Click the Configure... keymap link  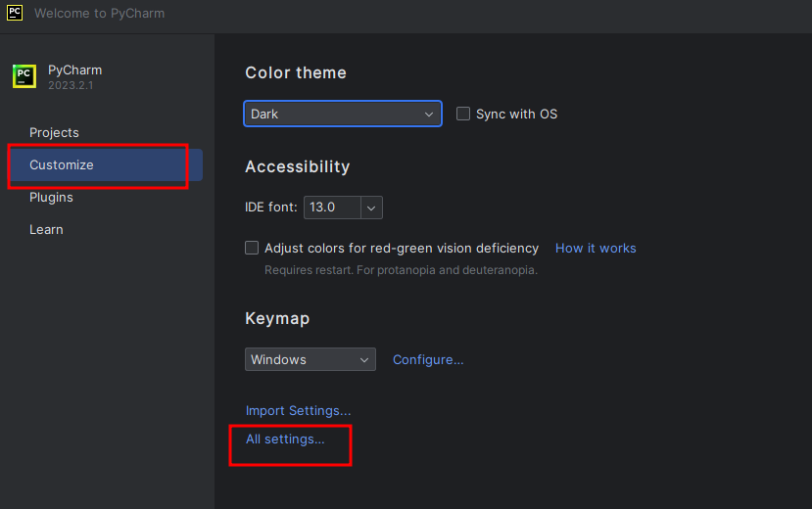point(428,360)
